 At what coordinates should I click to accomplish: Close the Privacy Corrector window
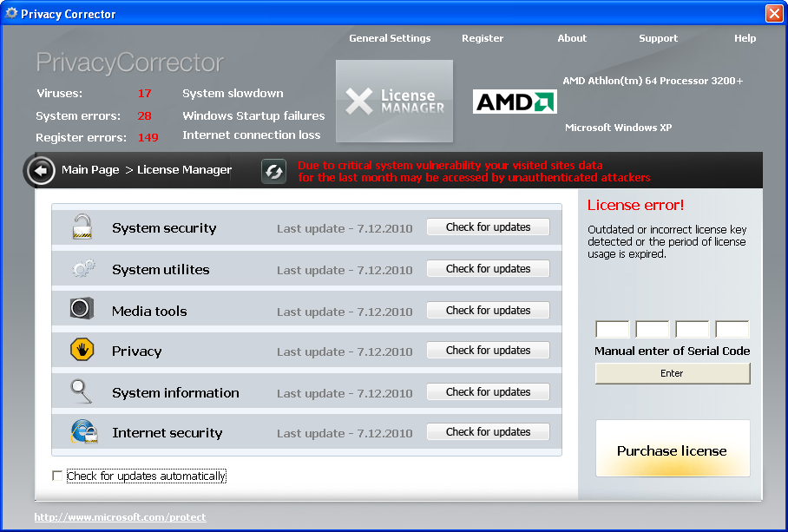tap(774, 14)
